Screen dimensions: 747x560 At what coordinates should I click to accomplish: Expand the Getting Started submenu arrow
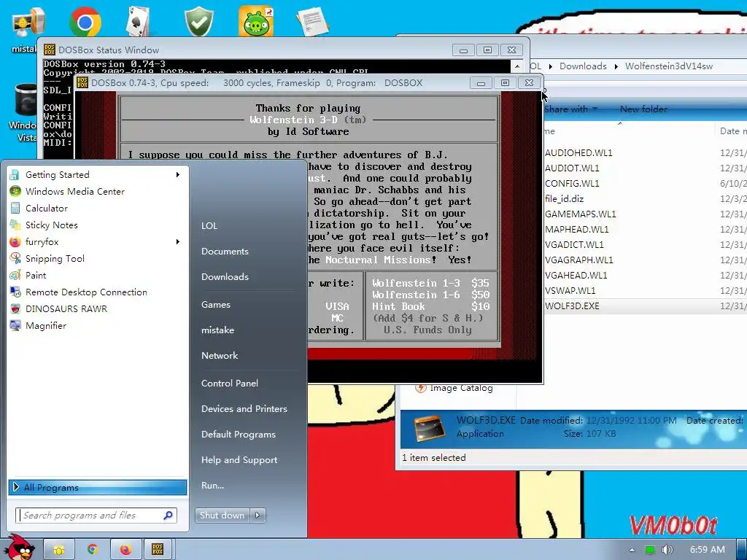tap(178, 175)
